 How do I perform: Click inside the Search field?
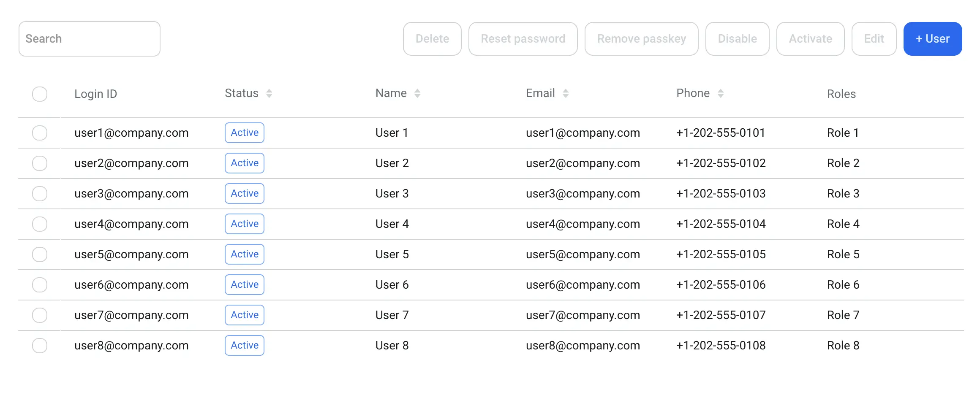tap(89, 38)
